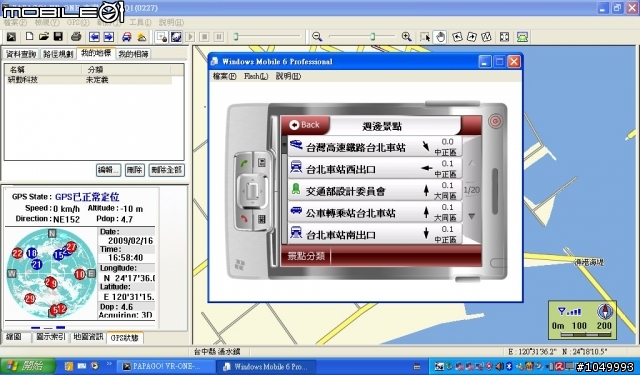Switch to the 資料查詢 tab
This screenshot has width=640, height=375.
21,54
